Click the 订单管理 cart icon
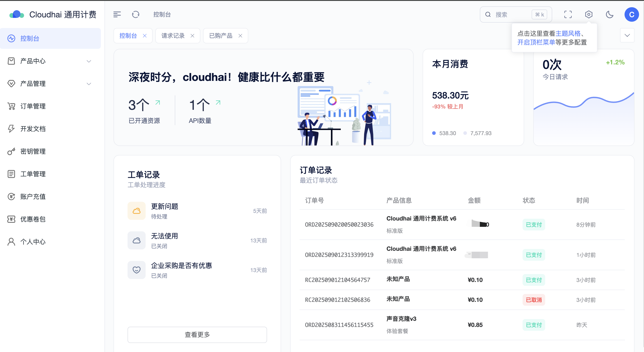Image resolution: width=644 pixels, height=352 pixels. click(11, 106)
